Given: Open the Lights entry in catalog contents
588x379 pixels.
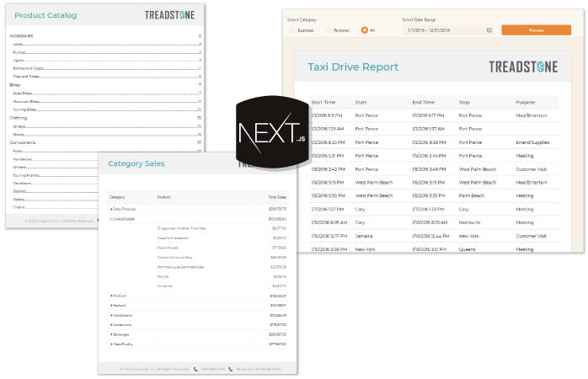Looking at the screenshot, I should pos(107,61).
